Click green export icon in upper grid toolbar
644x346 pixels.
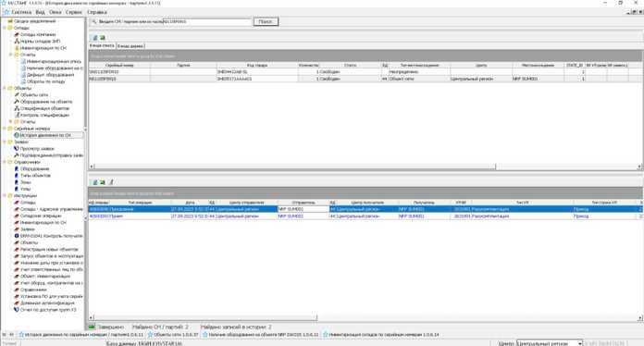pyautogui.click(x=103, y=37)
